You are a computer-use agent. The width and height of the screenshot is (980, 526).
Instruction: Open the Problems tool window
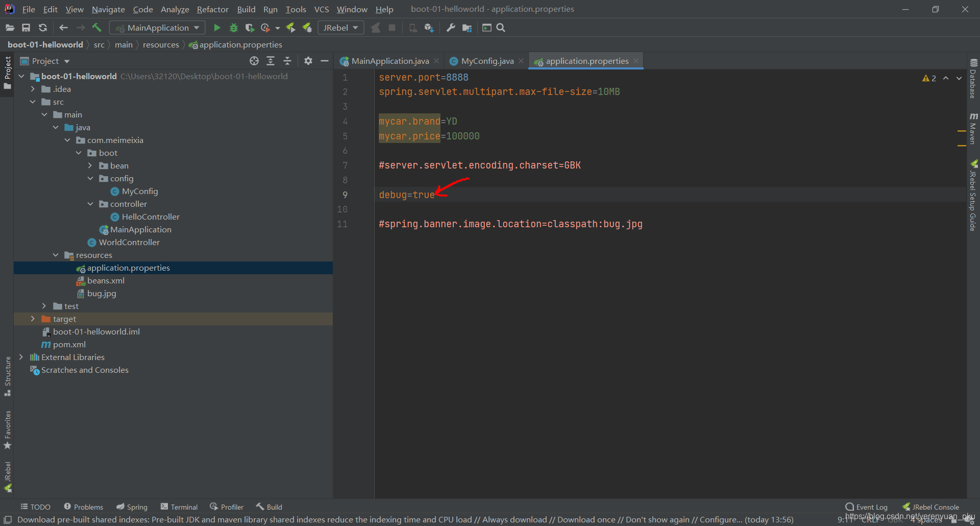coord(83,507)
